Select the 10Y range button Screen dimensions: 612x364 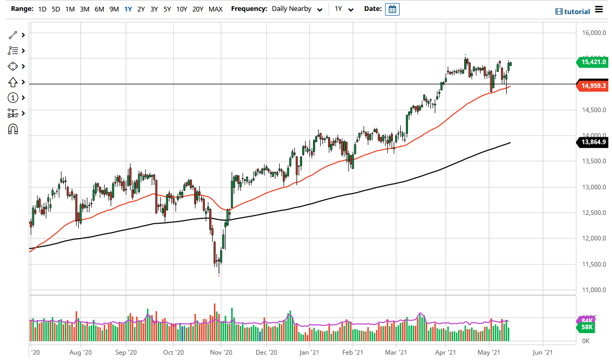181,9
